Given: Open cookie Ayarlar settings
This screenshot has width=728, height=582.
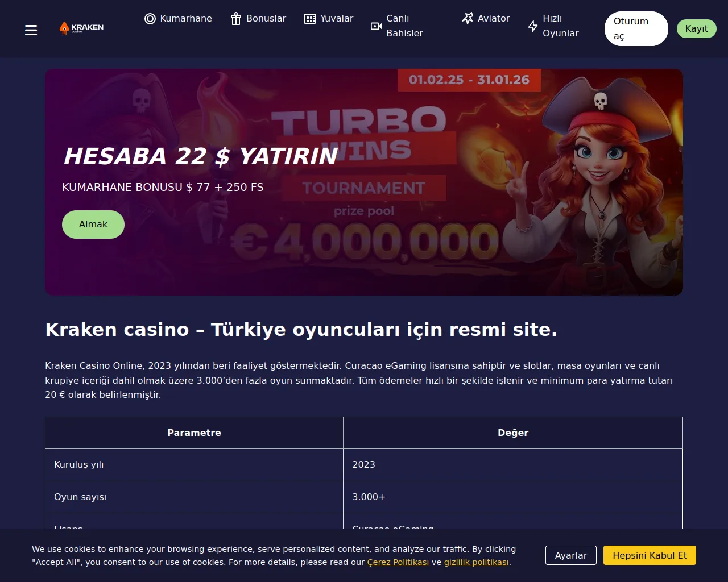Looking at the screenshot, I should click(571, 555).
